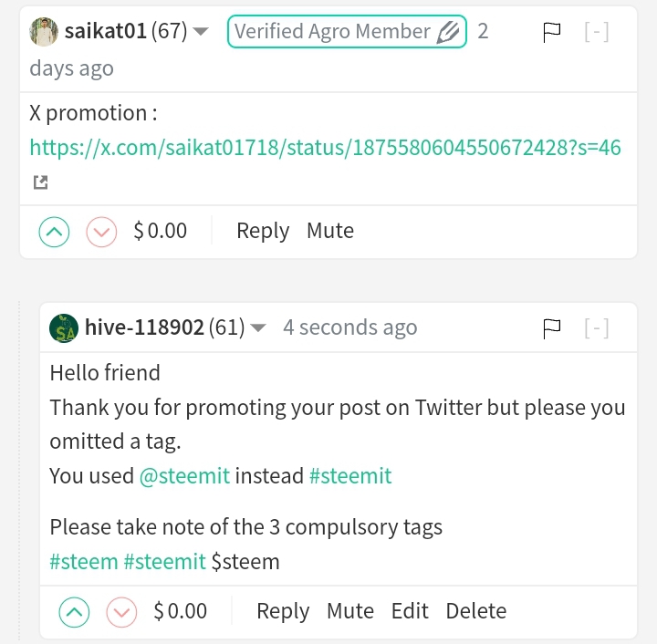Collapse hive-118902's reply with [-] toggle

596,328
